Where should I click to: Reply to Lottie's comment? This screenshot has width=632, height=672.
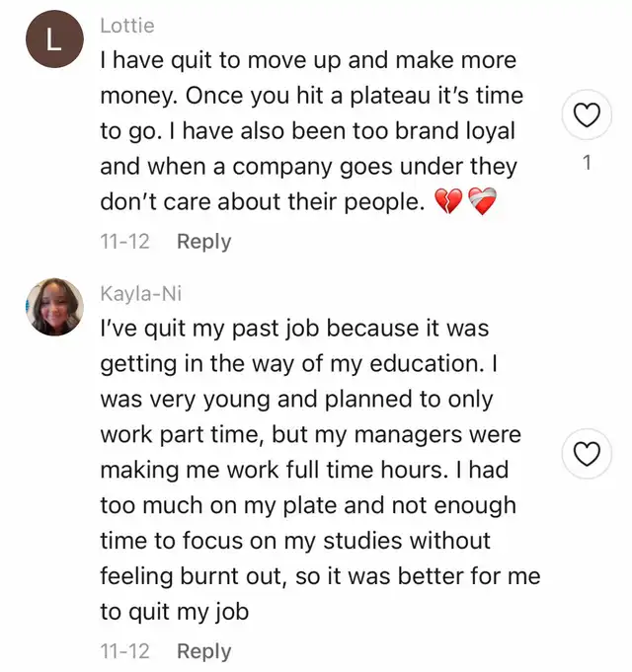pos(203,242)
